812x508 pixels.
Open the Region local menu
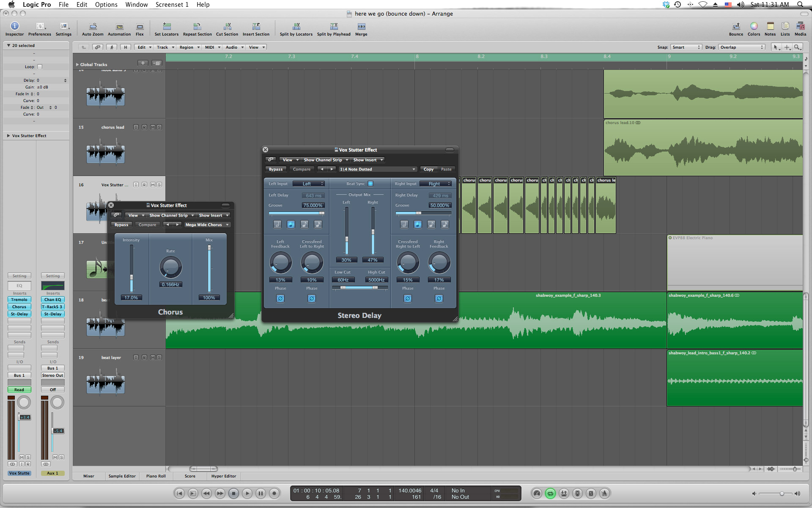click(x=189, y=47)
